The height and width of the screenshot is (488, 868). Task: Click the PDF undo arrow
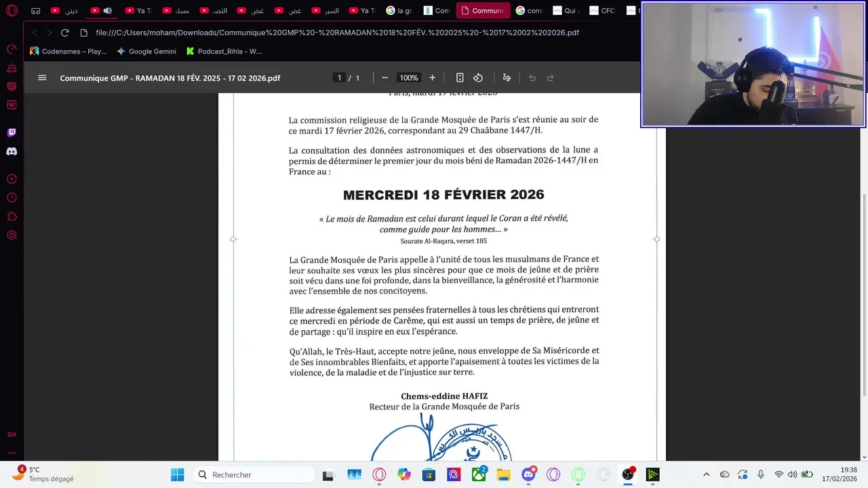(x=532, y=78)
